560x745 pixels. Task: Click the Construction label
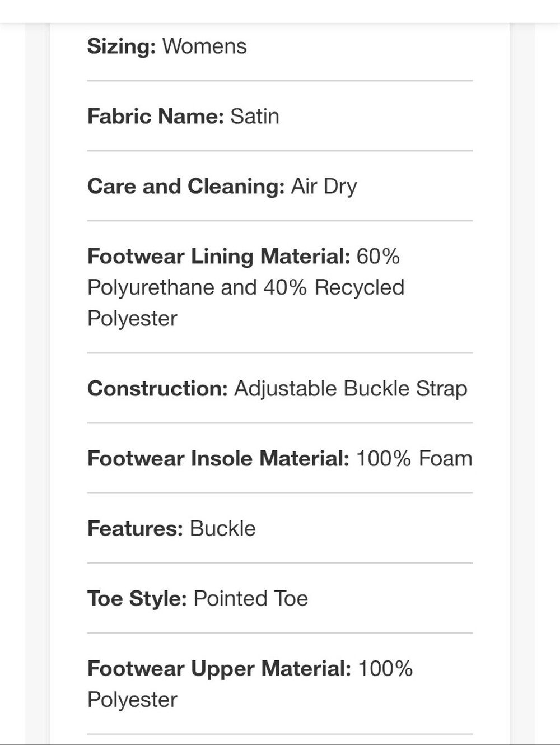coord(157,389)
